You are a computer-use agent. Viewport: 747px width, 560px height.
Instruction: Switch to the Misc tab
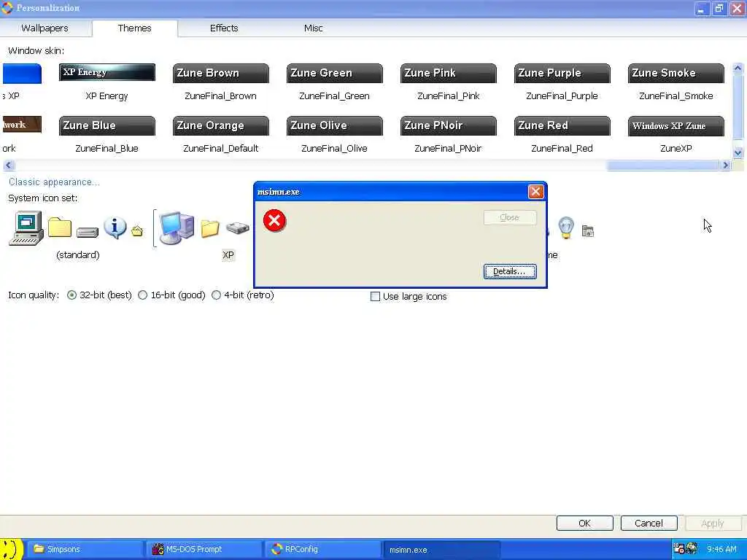click(314, 28)
